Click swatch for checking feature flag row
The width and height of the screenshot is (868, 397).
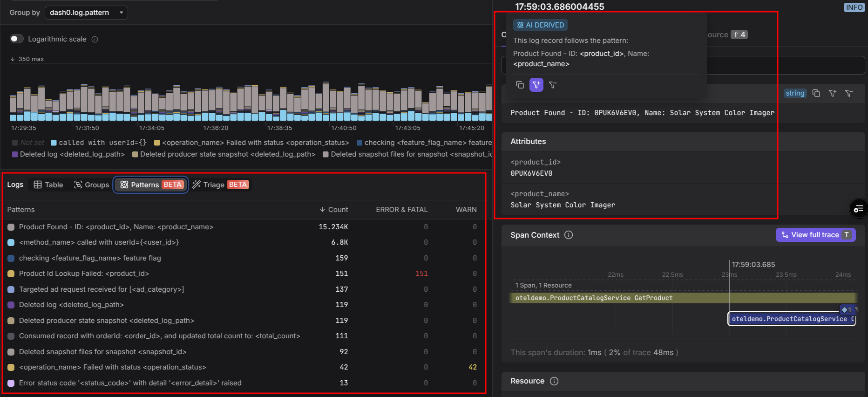[11, 258]
